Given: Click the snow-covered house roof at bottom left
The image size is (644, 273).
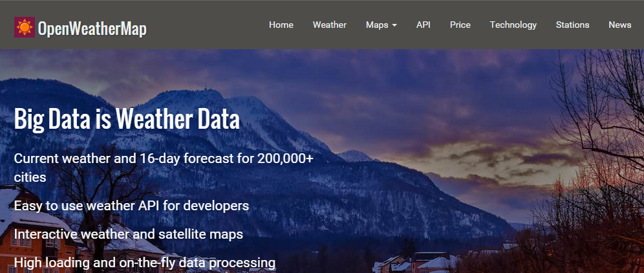Looking at the screenshot, I should tap(19, 197).
